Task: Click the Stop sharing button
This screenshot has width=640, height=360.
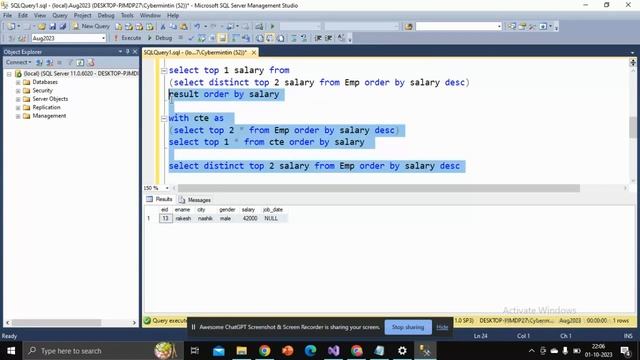Action: 408,327
